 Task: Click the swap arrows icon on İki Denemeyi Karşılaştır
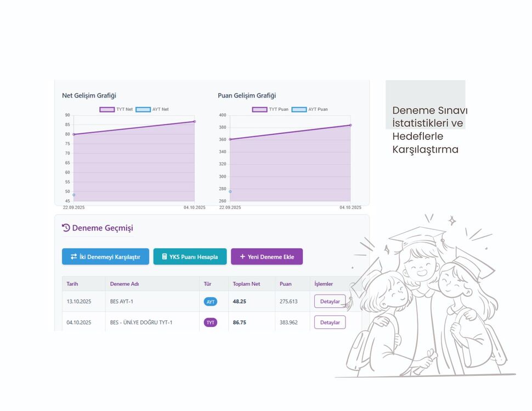pos(73,257)
